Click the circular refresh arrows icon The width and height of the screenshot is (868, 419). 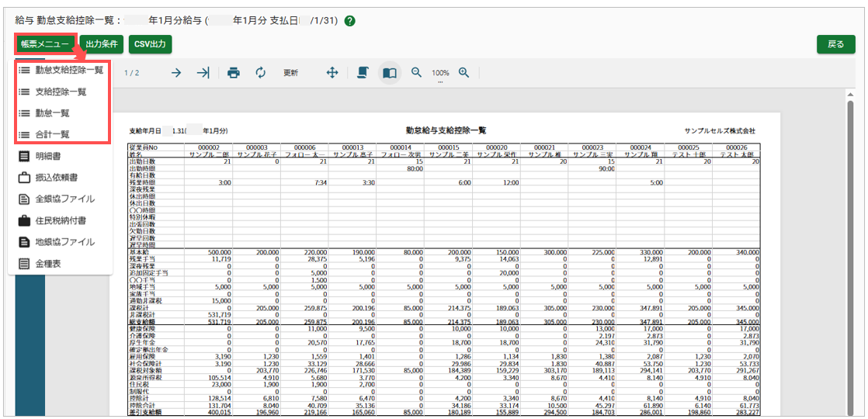261,73
